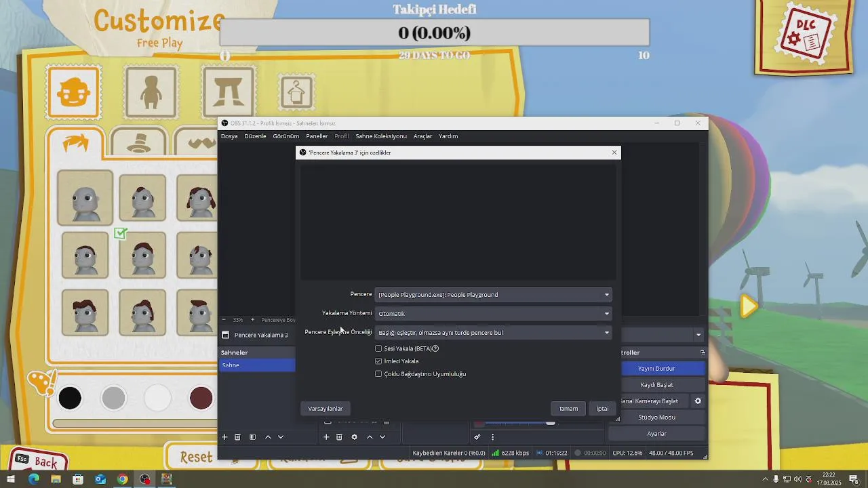This screenshot has height=488, width=868.
Task: Select the face customization category icon
Action: [74, 92]
